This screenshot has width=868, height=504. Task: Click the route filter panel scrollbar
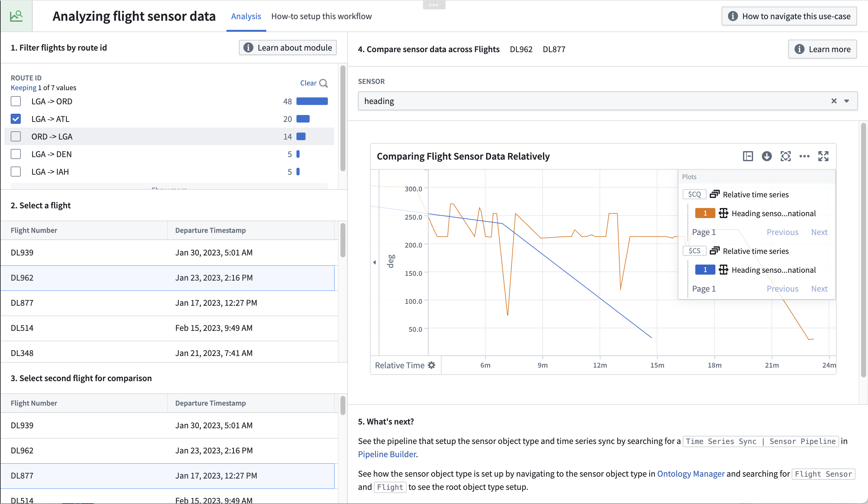click(x=343, y=118)
